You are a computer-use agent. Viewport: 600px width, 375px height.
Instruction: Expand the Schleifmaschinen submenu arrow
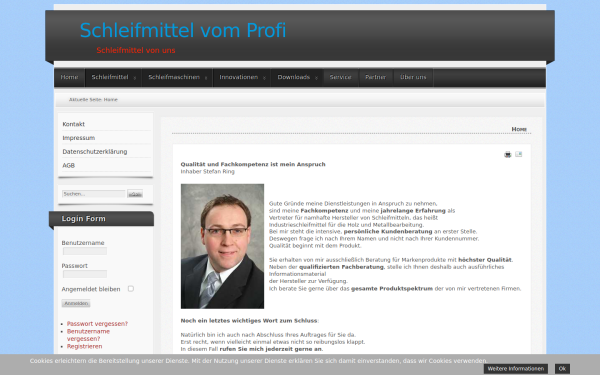[206, 78]
